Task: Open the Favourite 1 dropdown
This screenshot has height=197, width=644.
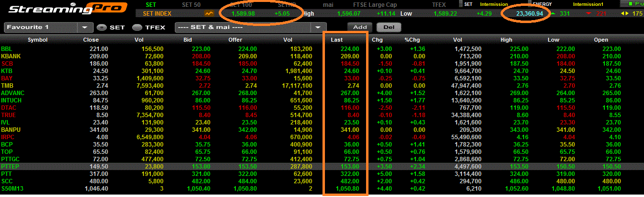Action: [x=47, y=27]
